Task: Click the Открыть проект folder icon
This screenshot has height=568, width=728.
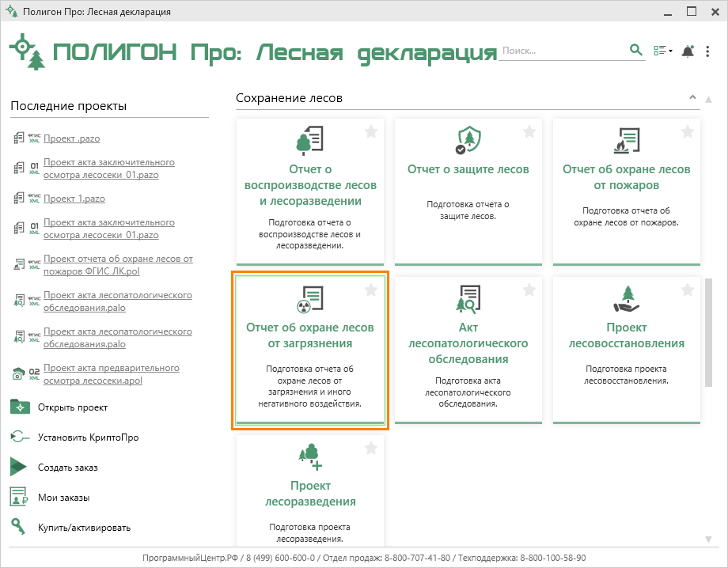Action: point(20,407)
